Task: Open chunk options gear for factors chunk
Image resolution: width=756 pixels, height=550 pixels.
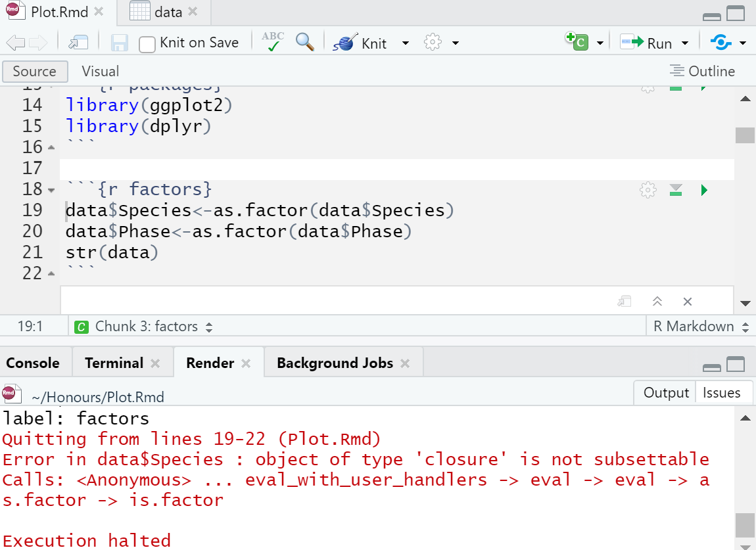Action: pos(648,191)
